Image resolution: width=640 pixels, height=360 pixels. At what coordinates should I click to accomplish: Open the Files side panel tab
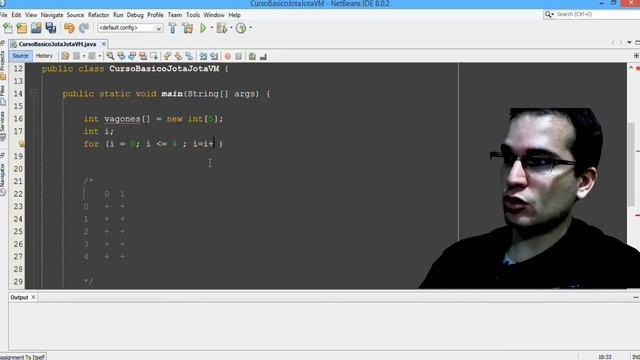[2, 95]
